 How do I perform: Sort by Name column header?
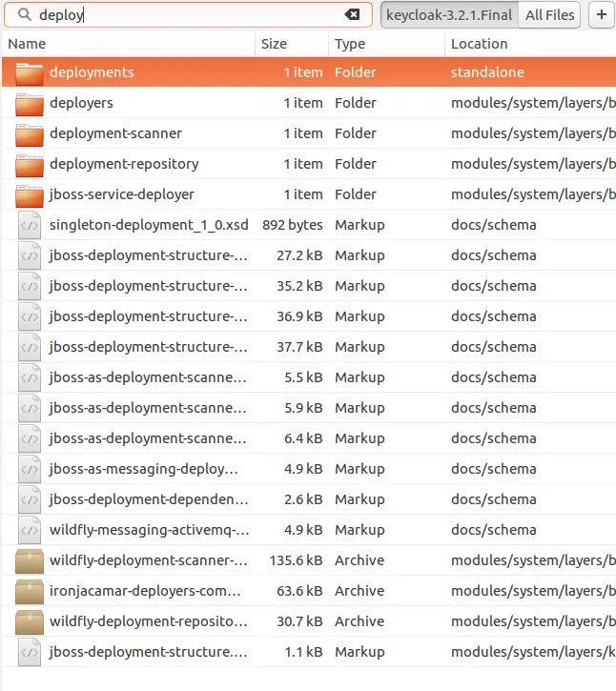click(27, 44)
